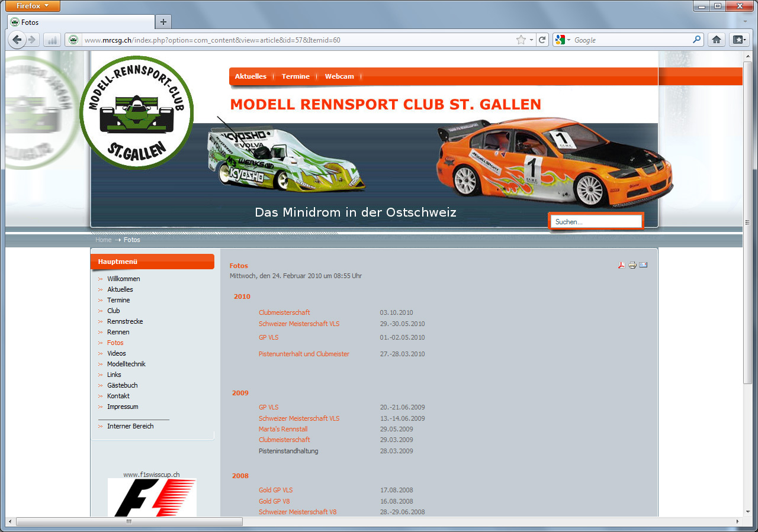This screenshot has width=758, height=532.
Task: Click the browser Forward arrow button
Action: pos(33,40)
